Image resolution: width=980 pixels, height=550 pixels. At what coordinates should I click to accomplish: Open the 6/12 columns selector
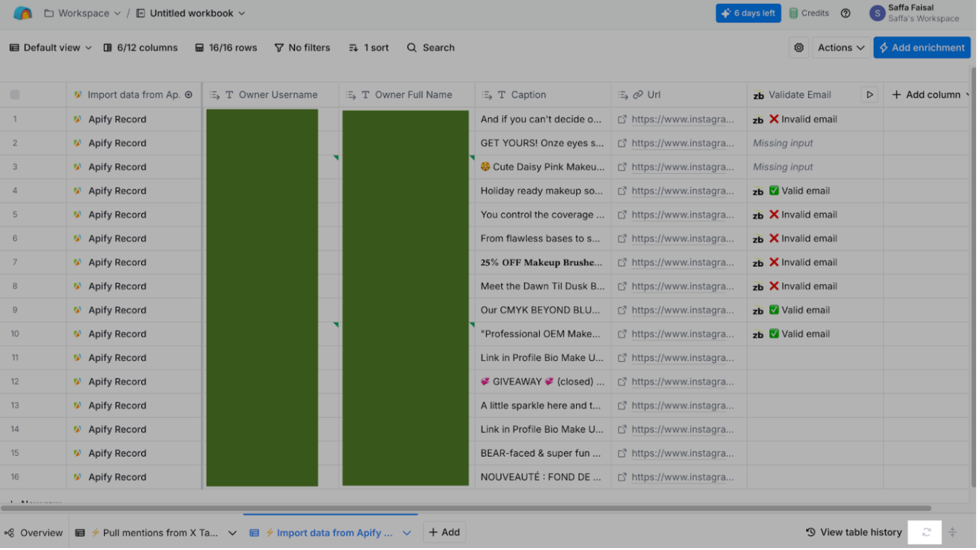pyautogui.click(x=141, y=48)
